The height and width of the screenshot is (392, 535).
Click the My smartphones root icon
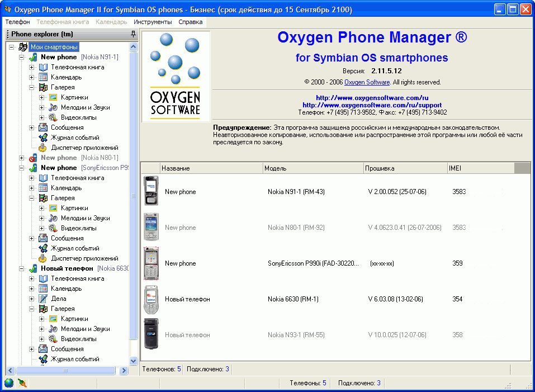23,47
